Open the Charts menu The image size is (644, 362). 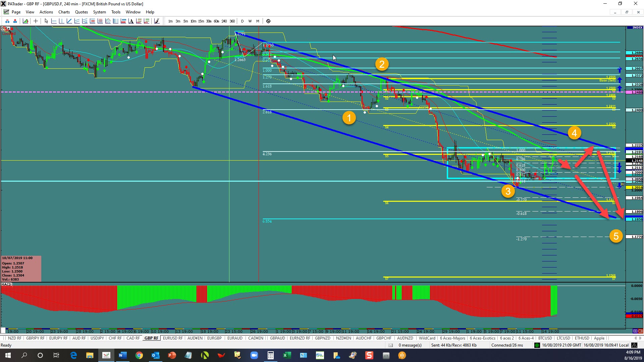pyautogui.click(x=64, y=12)
